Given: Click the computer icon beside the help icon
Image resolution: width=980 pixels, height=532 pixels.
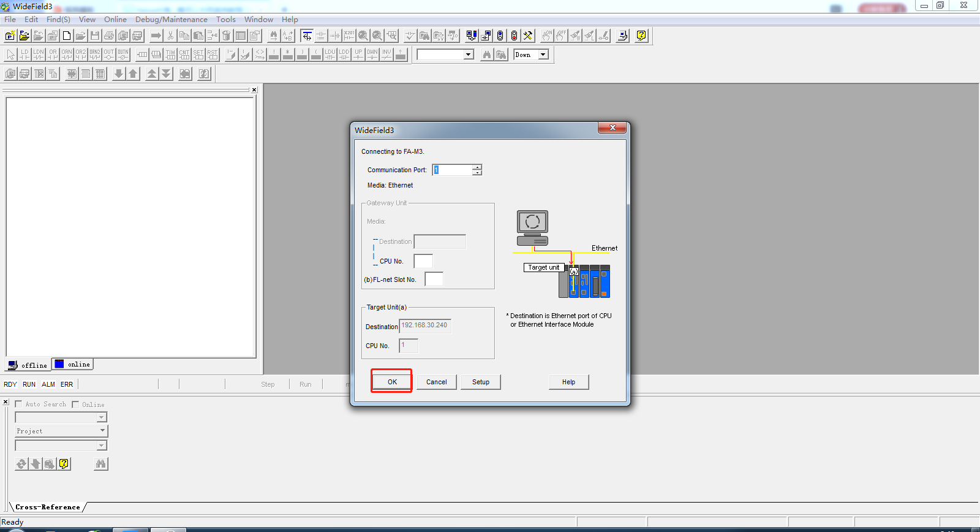Looking at the screenshot, I should (622, 36).
